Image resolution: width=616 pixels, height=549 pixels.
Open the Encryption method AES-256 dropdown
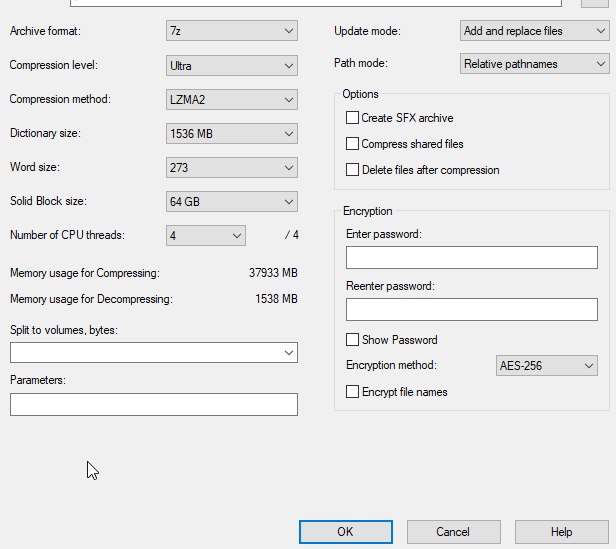546,366
